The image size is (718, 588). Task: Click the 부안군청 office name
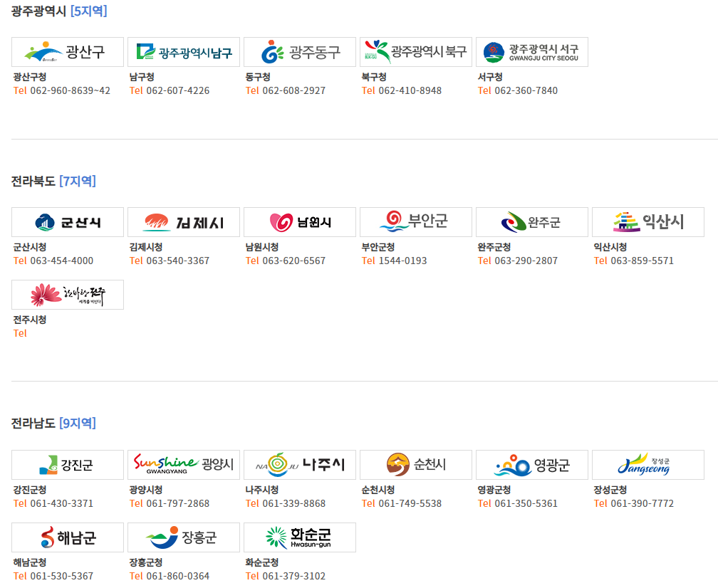(x=378, y=247)
